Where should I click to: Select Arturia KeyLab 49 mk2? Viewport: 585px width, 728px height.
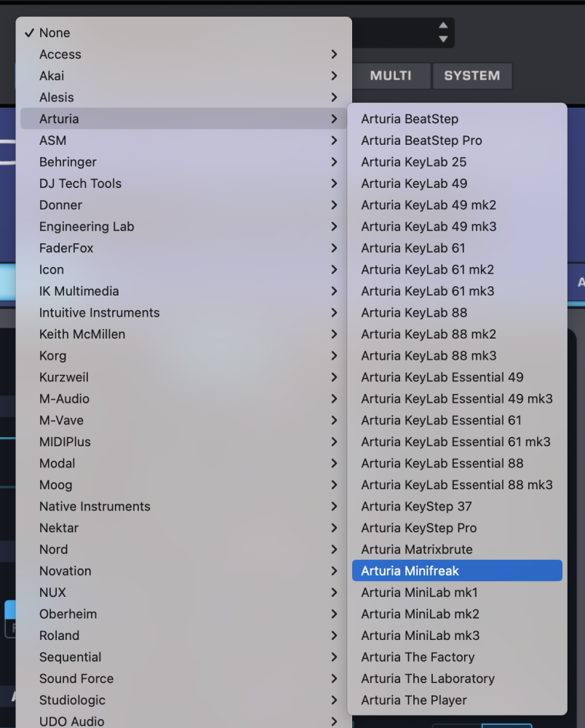point(457,205)
